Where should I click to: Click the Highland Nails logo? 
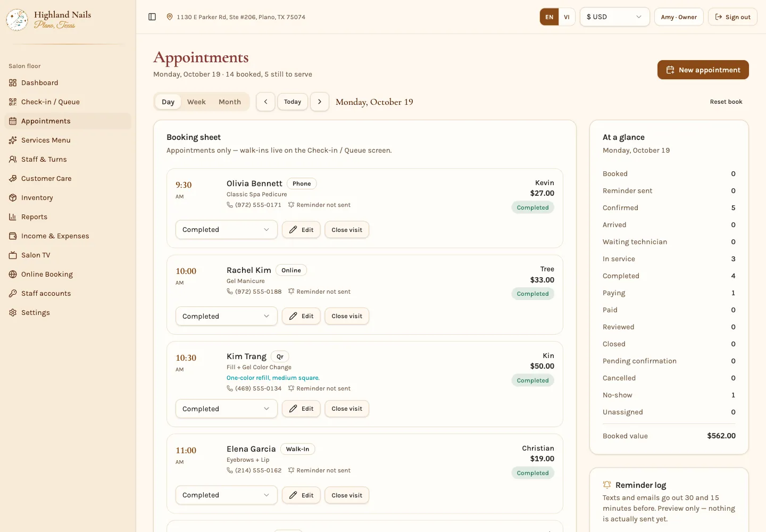[x=17, y=20]
